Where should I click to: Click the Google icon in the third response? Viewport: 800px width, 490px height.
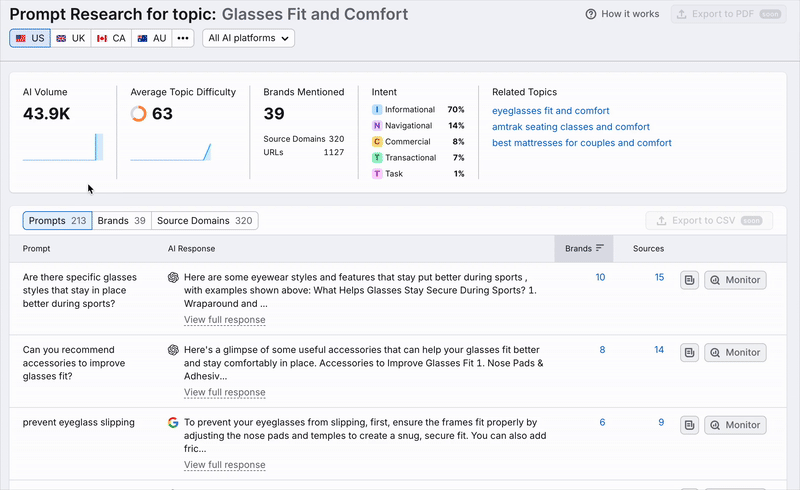(173, 423)
